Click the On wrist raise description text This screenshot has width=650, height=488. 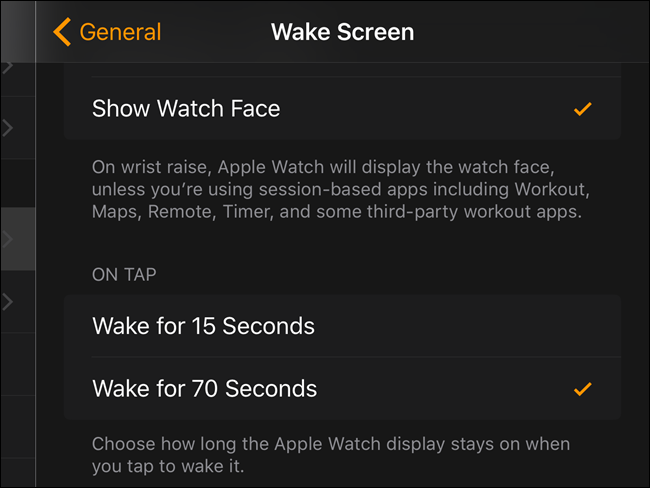(341, 189)
